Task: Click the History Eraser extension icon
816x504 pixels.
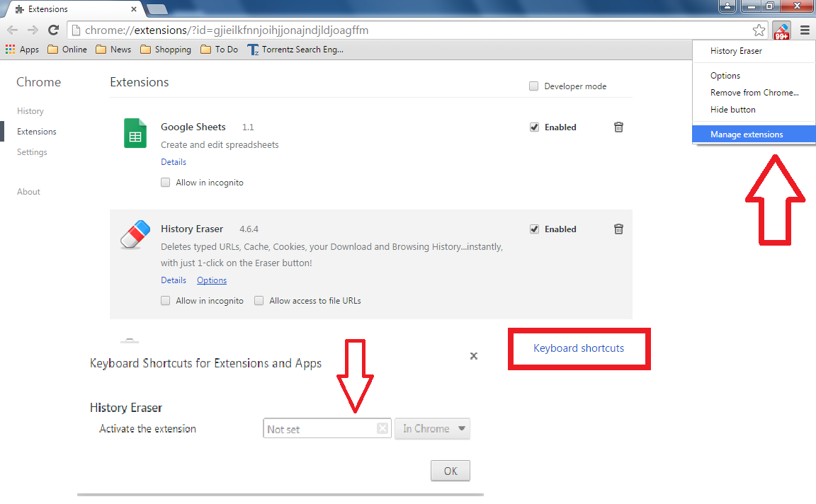Action: pyautogui.click(x=135, y=234)
